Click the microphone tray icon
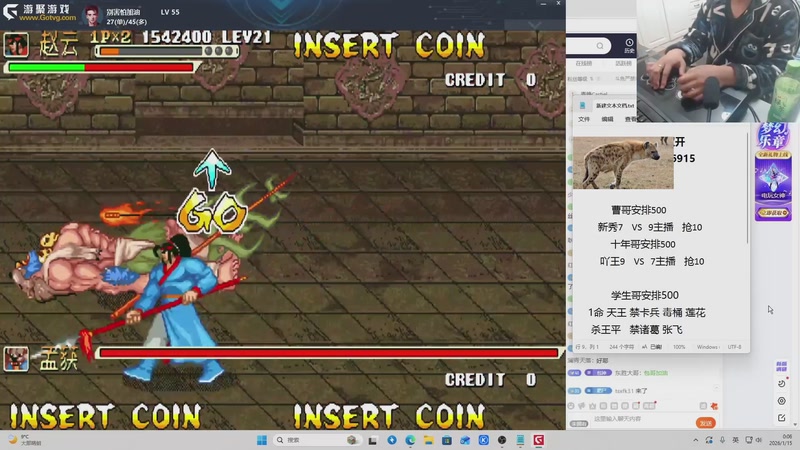This screenshot has width=800, height=450. click(x=722, y=440)
